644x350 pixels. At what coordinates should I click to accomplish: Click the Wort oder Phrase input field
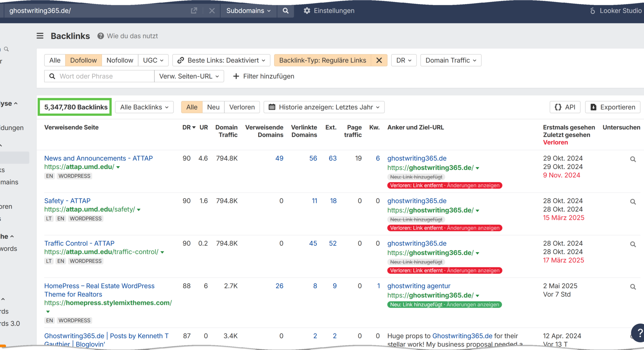pyautogui.click(x=101, y=76)
